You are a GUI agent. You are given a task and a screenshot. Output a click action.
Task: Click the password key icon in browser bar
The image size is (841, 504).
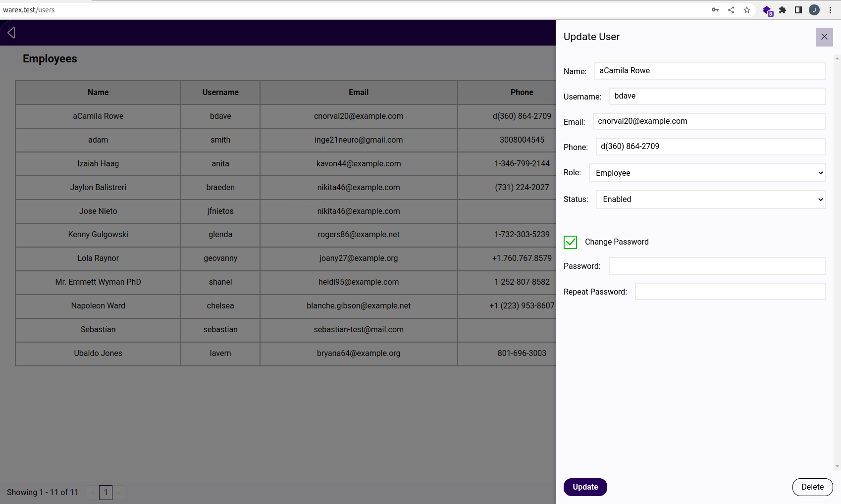click(x=715, y=10)
